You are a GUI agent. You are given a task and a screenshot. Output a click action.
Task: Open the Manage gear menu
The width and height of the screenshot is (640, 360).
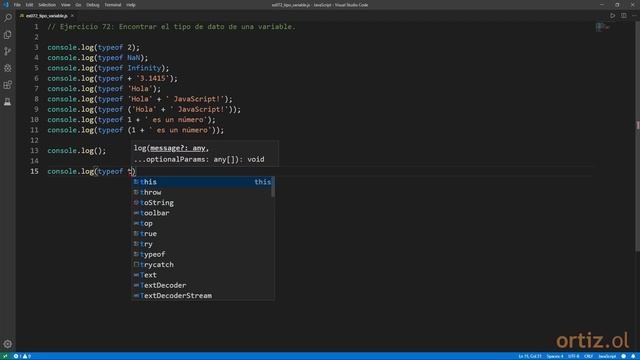pyautogui.click(x=8, y=344)
